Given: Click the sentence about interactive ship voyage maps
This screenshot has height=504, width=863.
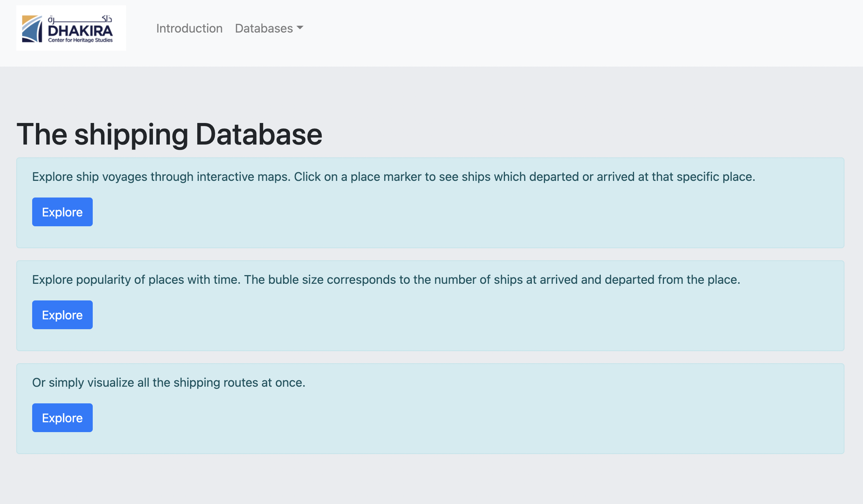Looking at the screenshot, I should [x=161, y=177].
